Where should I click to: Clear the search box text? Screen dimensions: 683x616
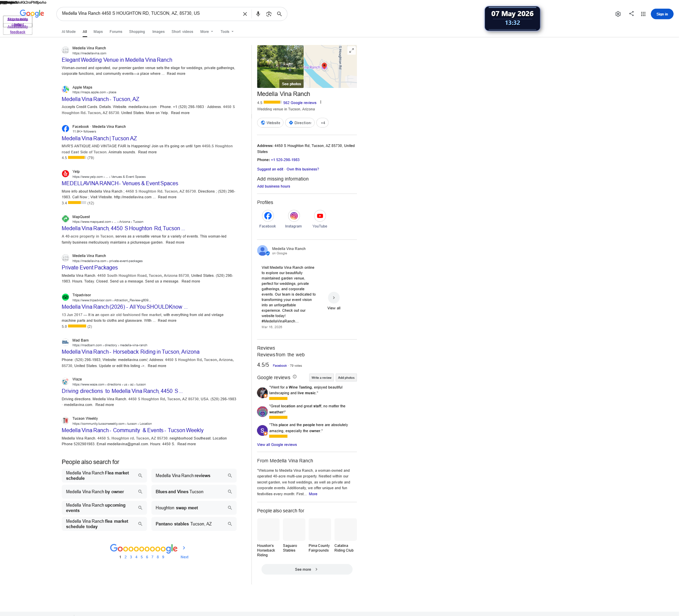click(x=245, y=14)
